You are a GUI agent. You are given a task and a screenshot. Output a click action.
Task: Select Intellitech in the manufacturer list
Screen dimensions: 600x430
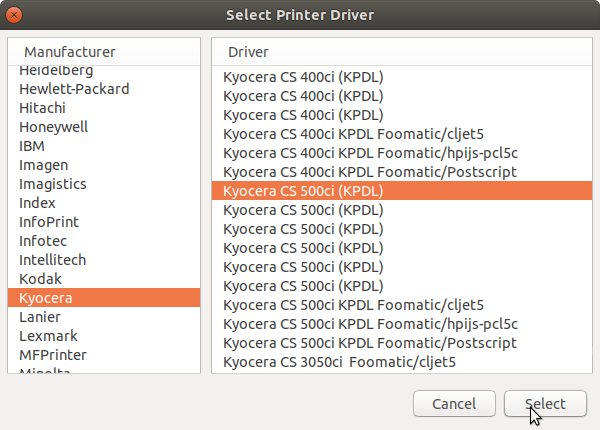point(104,260)
